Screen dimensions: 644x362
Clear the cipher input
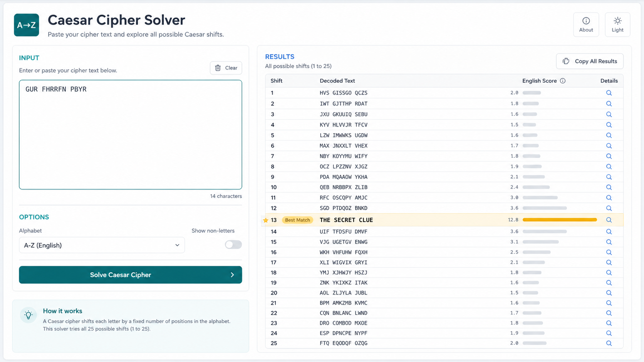226,68
